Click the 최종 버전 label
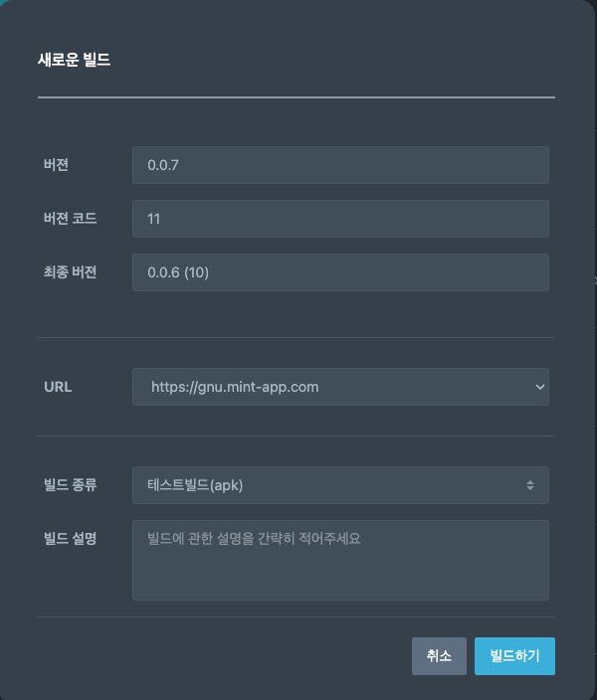This screenshot has height=700, width=597. tap(71, 271)
